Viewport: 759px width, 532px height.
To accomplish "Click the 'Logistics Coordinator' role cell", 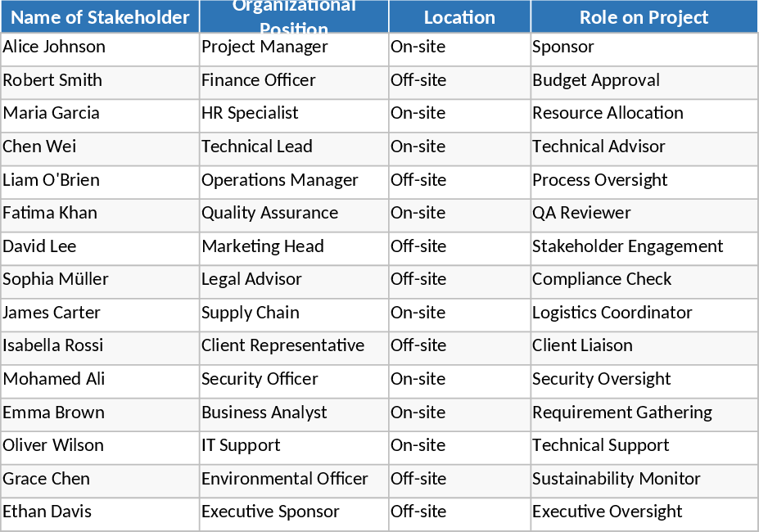I will 644,313.
